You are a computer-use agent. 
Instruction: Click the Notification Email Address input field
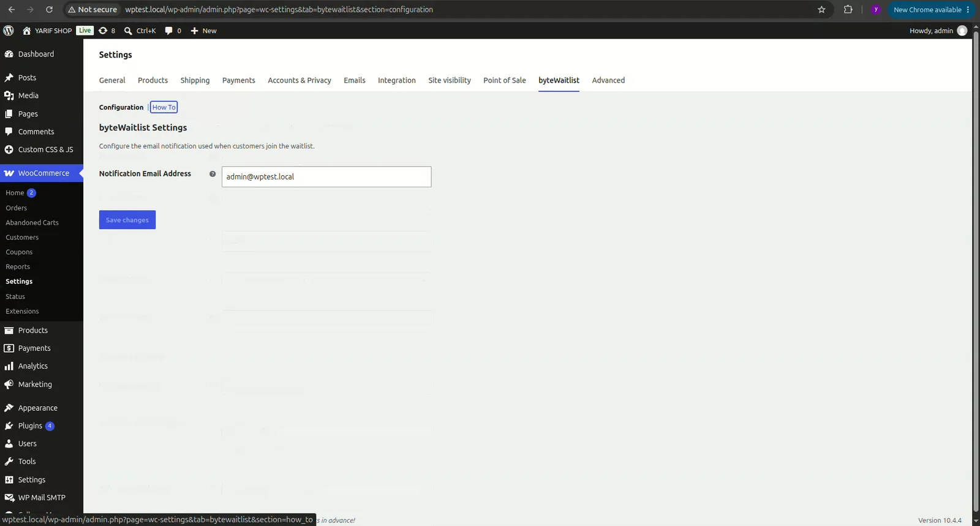326,177
